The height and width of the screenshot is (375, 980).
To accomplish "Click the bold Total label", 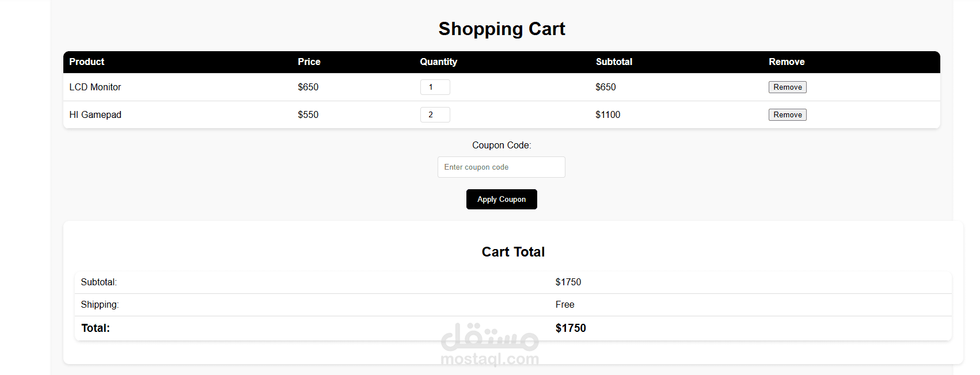I will click(96, 328).
